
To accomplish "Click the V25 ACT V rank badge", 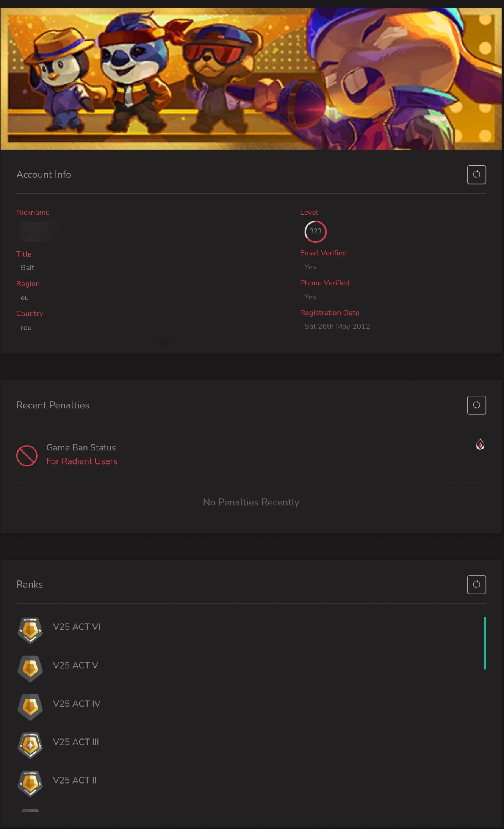I will coord(30,668).
